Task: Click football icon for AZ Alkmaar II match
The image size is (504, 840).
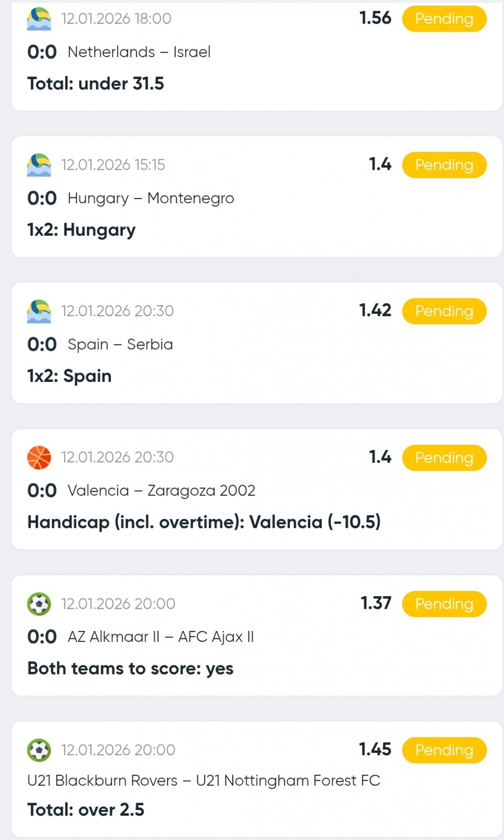Action: 39,604
